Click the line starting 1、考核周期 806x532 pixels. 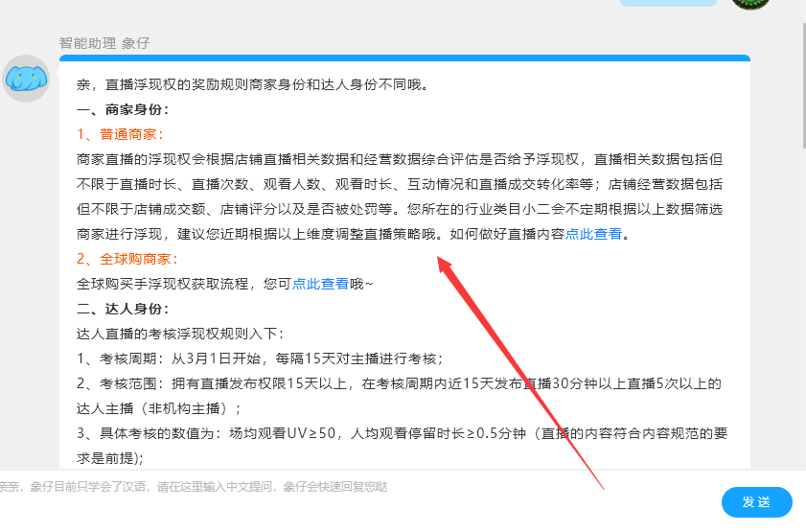(x=260, y=359)
